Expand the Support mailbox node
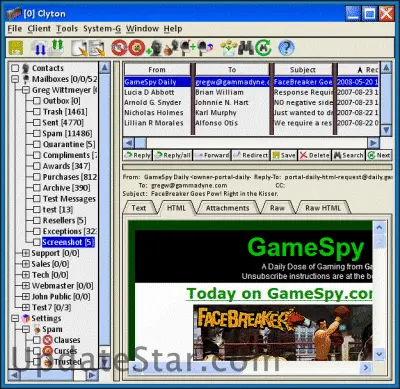This screenshot has height=389, width=400. (26, 253)
